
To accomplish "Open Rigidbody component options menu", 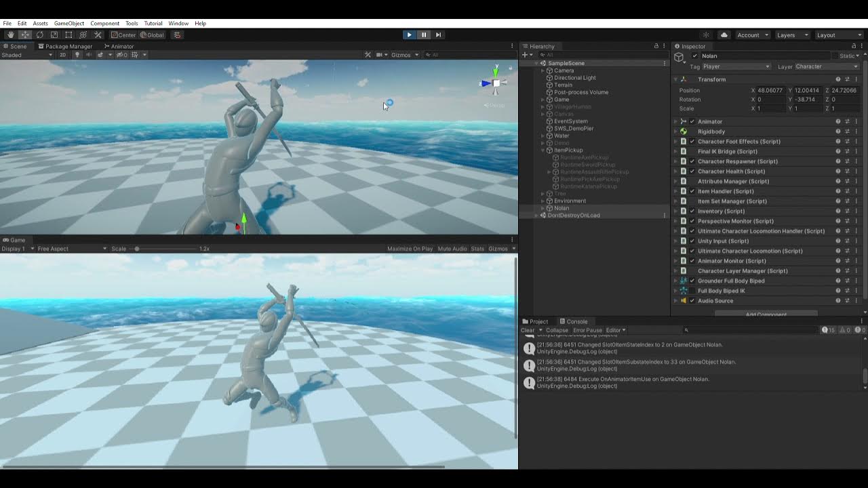I will pyautogui.click(x=856, y=131).
